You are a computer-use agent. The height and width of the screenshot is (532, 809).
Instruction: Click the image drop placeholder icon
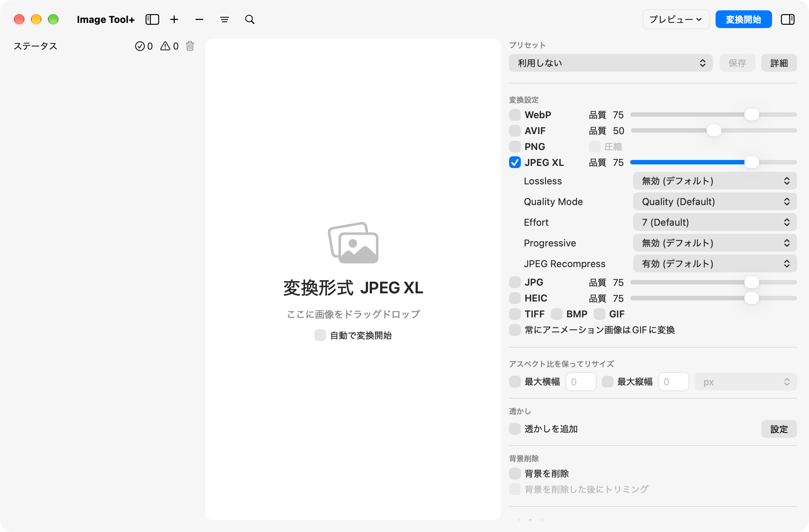pyautogui.click(x=353, y=243)
